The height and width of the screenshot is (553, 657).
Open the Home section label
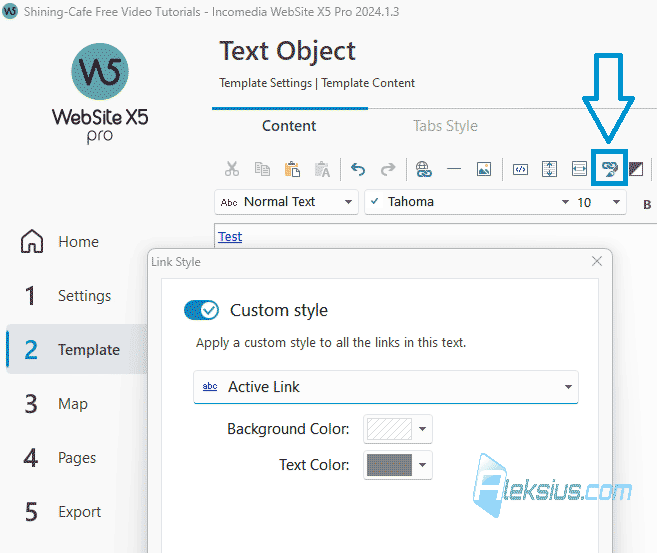point(78,242)
